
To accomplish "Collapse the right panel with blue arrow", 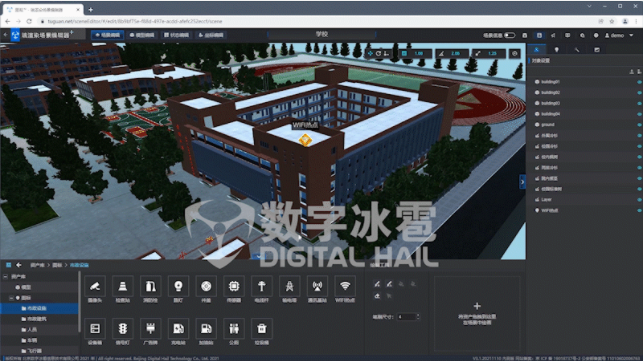I will point(522,181).
